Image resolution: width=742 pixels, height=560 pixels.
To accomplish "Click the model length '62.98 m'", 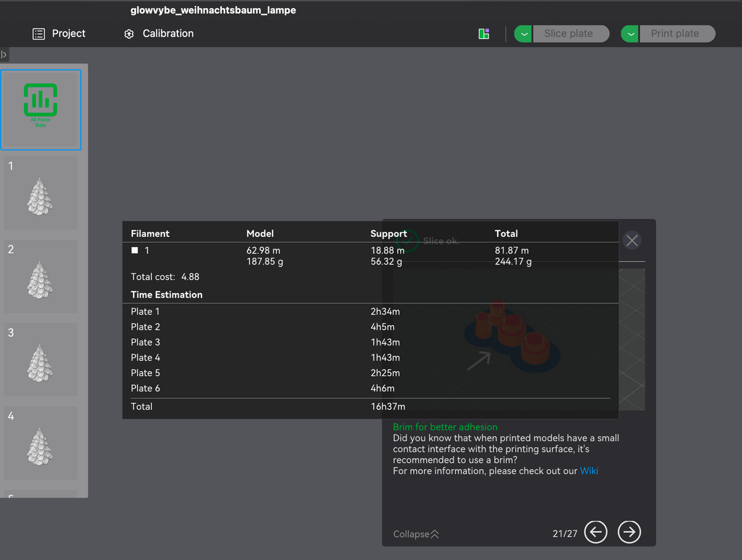I will pos(263,250).
